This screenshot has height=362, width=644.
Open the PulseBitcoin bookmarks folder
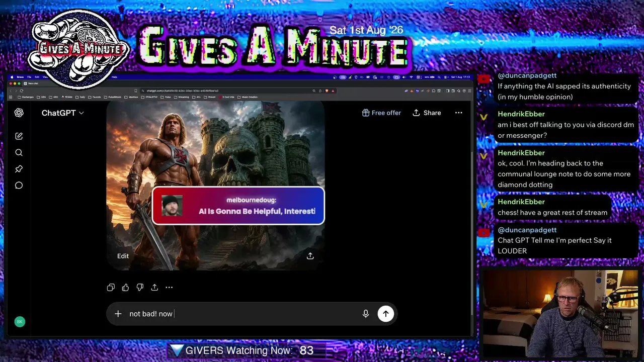point(113,97)
